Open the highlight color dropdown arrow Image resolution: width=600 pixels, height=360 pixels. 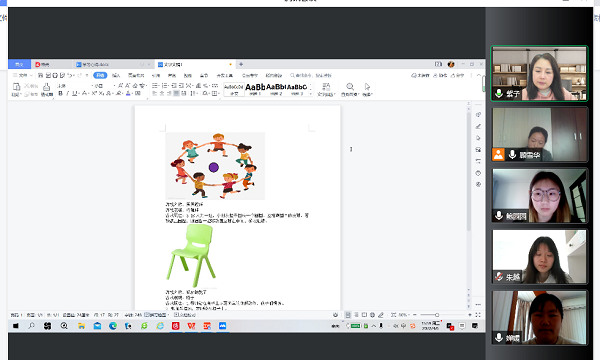[x=121, y=93]
